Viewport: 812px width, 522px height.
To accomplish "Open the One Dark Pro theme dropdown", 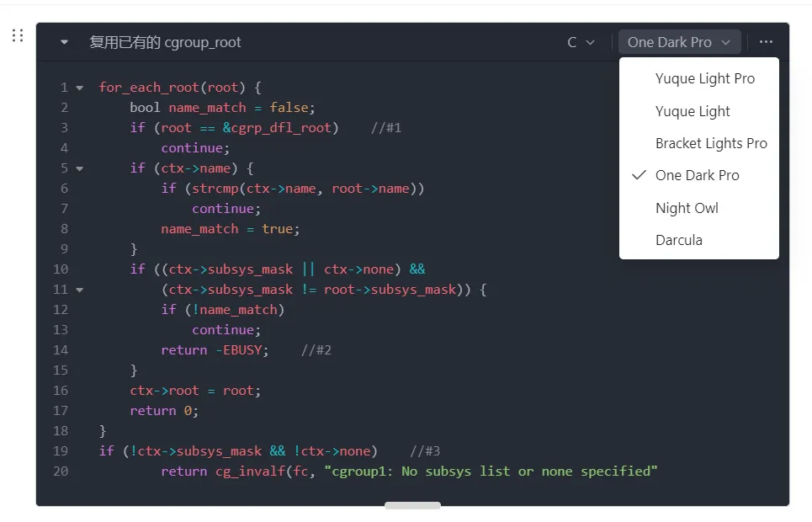I will coord(679,42).
